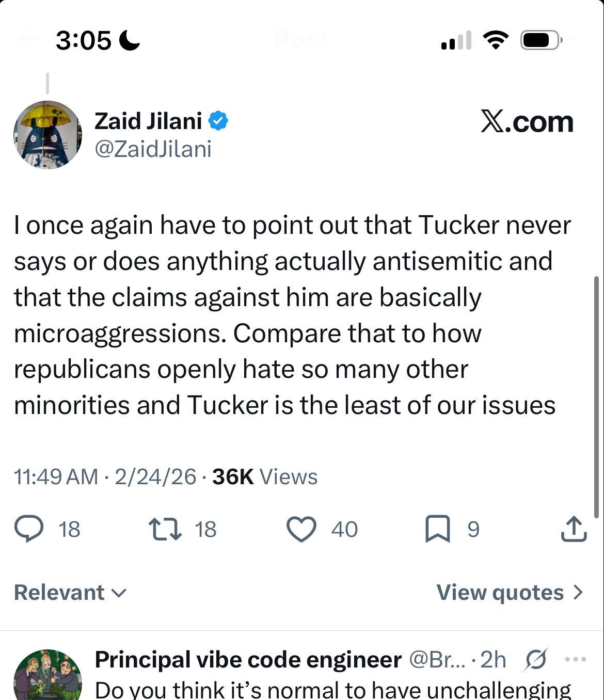
Task: Tap the Zaid Jilani display name
Action: 148,121
